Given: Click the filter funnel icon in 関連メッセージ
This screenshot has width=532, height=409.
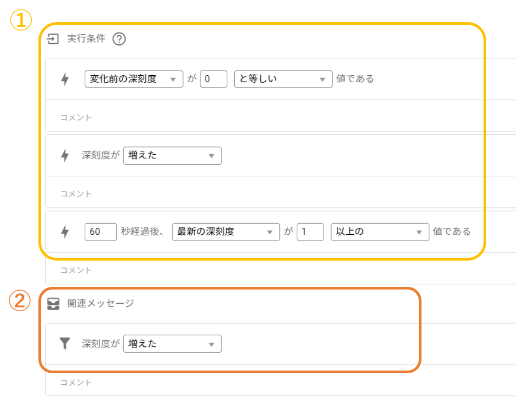Looking at the screenshot, I should tap(65, 344).
